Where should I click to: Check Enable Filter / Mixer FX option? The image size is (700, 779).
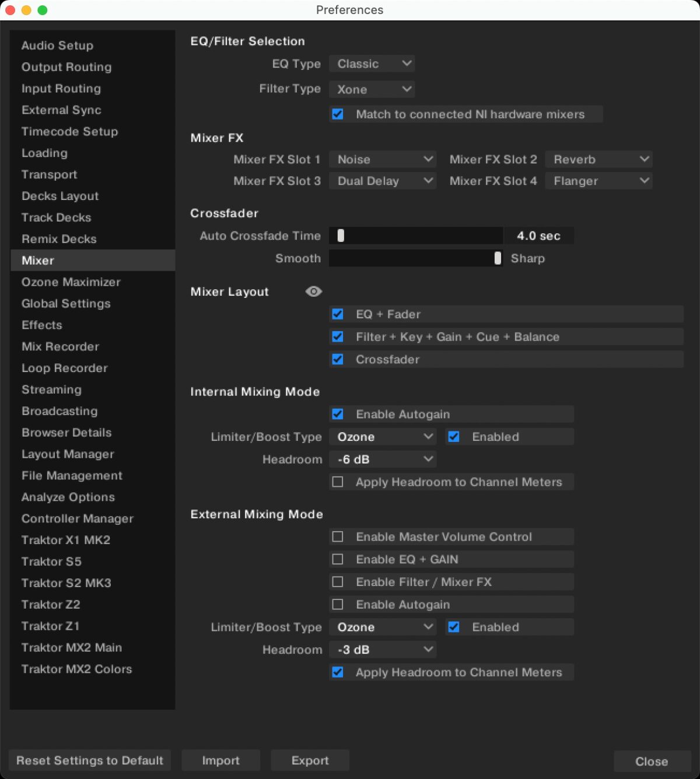tap(338, 582)
